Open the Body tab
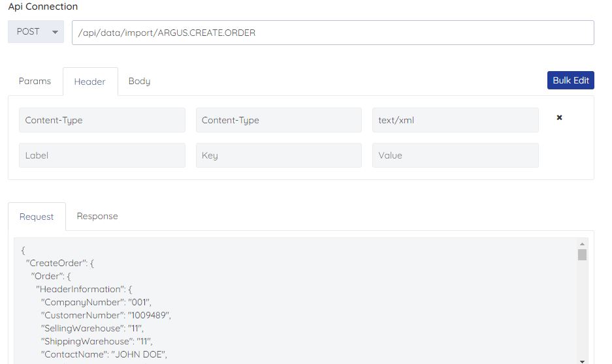 (x=139, y=81)
